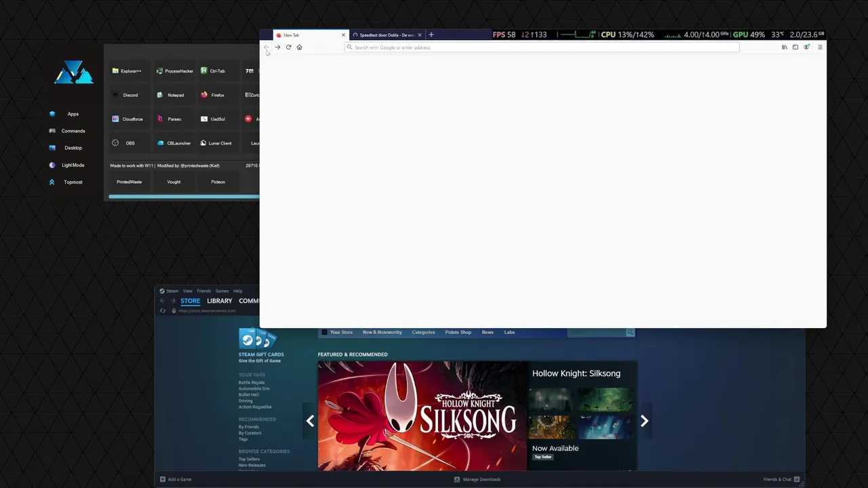Viewport: 868px width, 488px height.
Task: Go forward in Steam client
Action: (173, 301)
